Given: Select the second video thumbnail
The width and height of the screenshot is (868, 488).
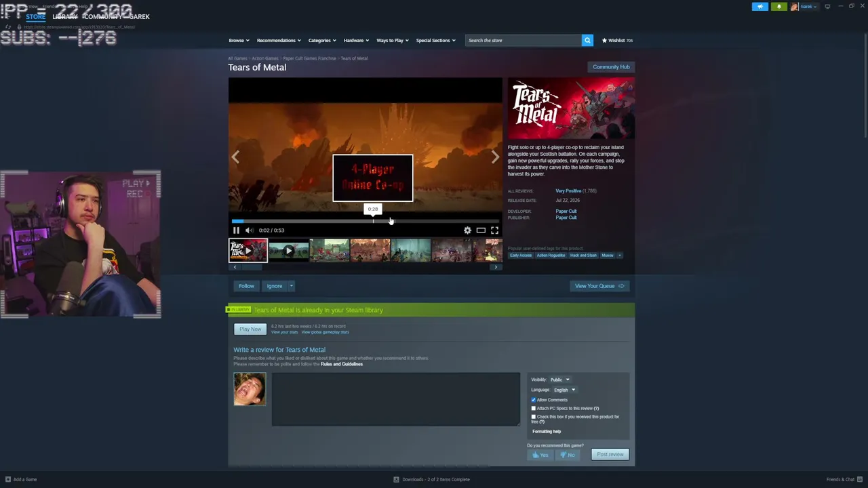Looking at the screenshot, I should 288,251.
